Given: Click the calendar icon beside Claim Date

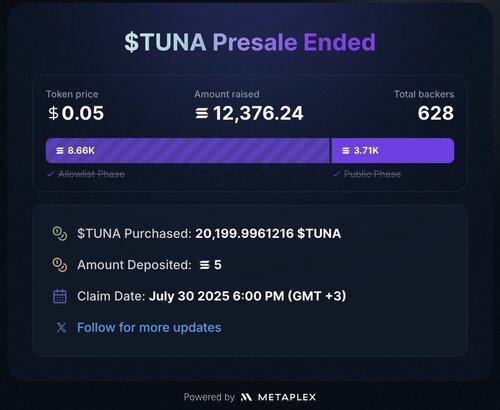Looking at the screenshot, I should click(60, 296).
